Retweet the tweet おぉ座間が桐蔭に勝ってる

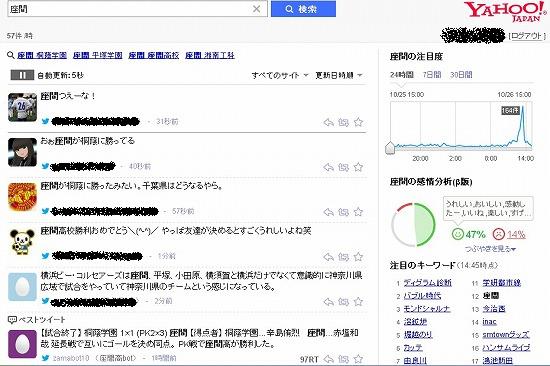[x=343, y=167]
